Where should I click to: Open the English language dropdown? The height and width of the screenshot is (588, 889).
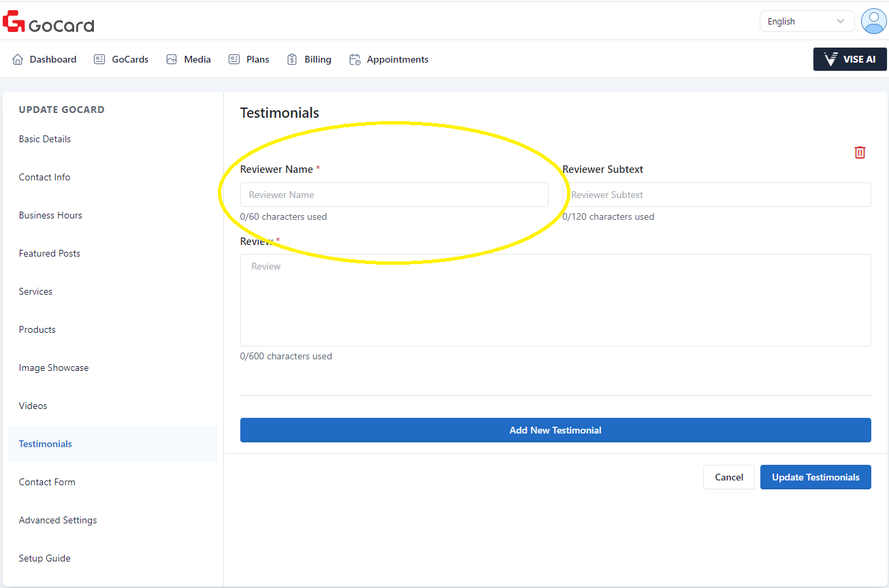[806, 21]
